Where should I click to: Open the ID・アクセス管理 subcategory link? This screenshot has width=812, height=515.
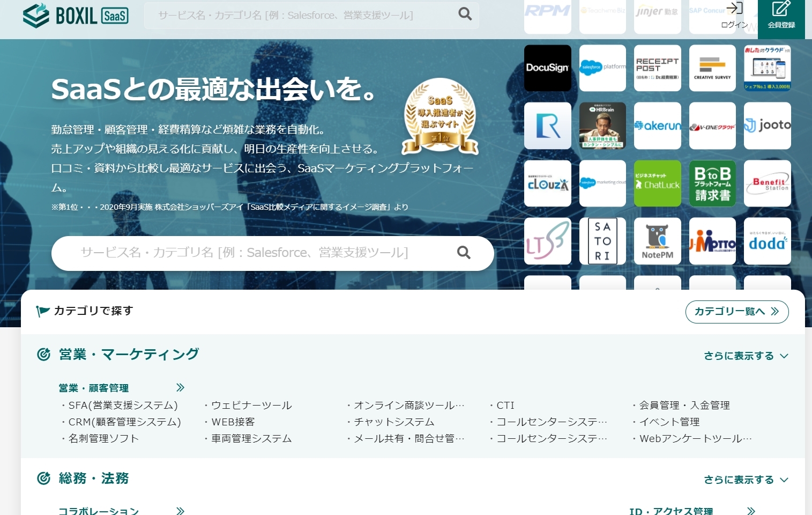pyautogui.click(x=671, y=511)
